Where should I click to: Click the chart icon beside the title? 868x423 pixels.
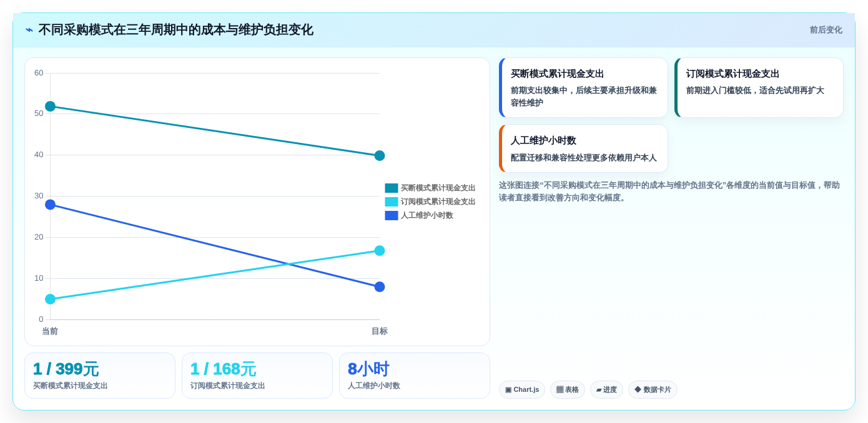pos(29,30)
